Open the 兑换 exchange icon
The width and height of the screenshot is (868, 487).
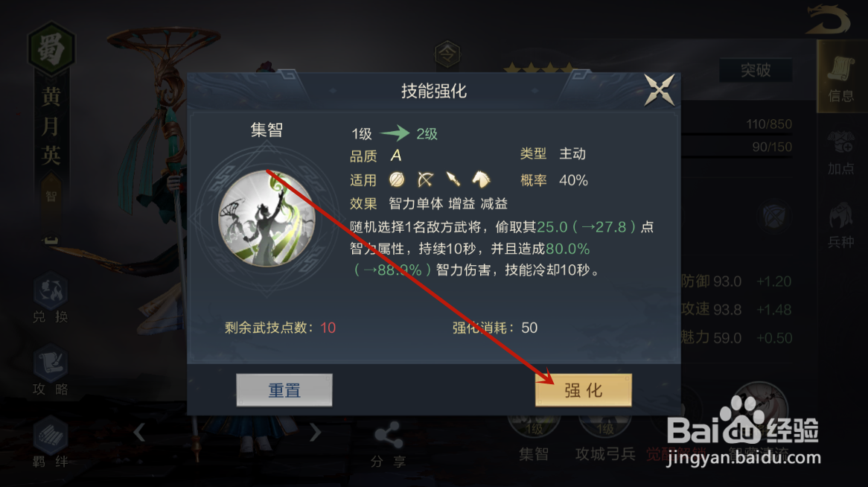(x=51, y=298)
